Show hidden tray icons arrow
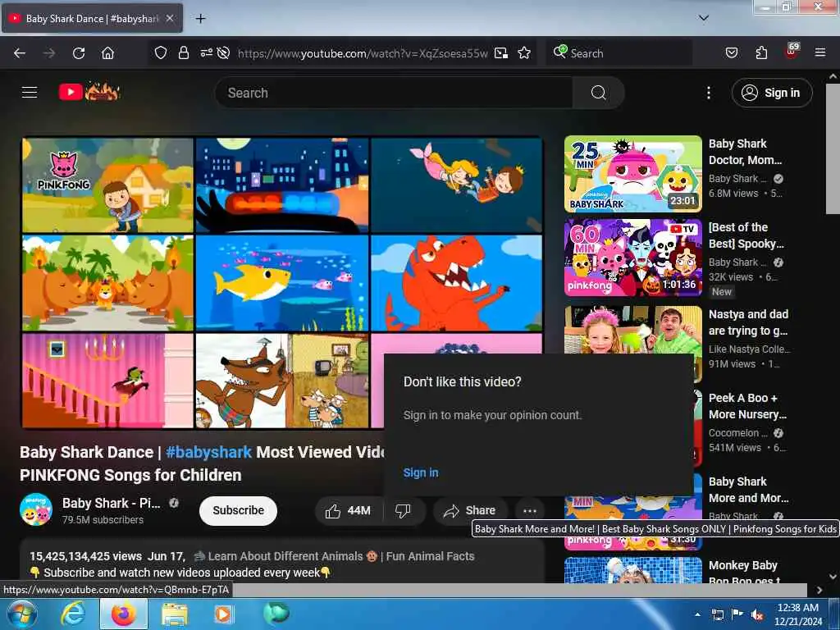This screenshot has height=630, width=840. tap(697, 615)
